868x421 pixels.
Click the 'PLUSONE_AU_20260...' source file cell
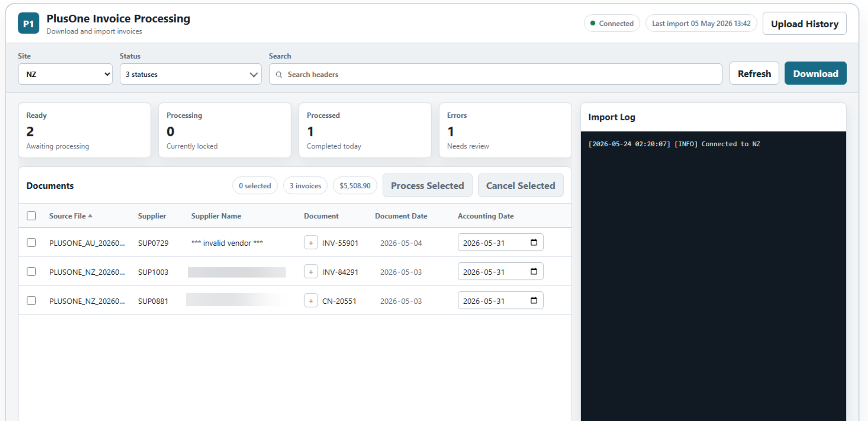(87, 243)
